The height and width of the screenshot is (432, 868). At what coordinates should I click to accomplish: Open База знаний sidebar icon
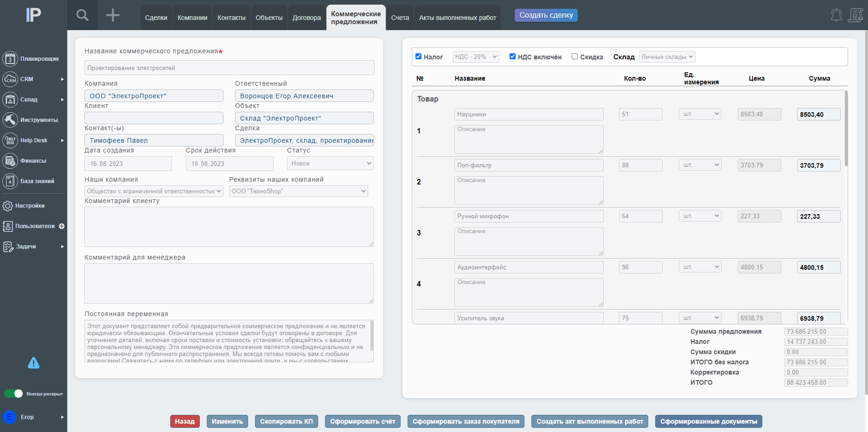(x=10, y=181)
